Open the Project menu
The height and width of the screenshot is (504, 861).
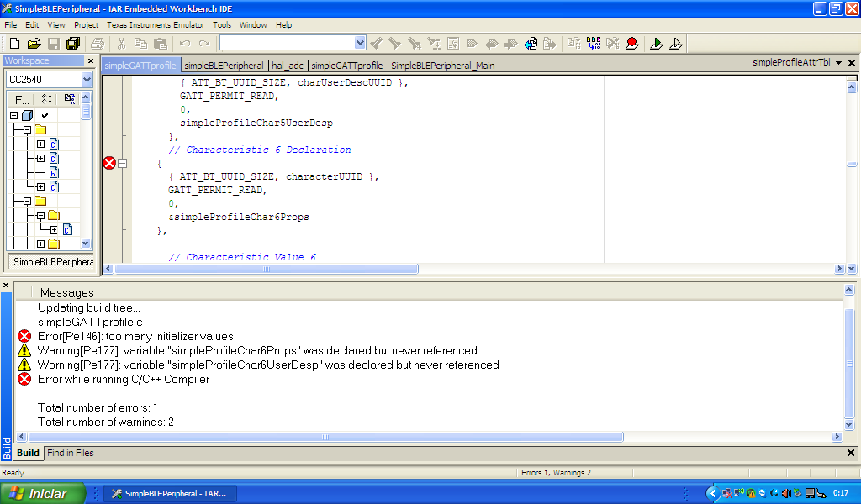[87, 24]
